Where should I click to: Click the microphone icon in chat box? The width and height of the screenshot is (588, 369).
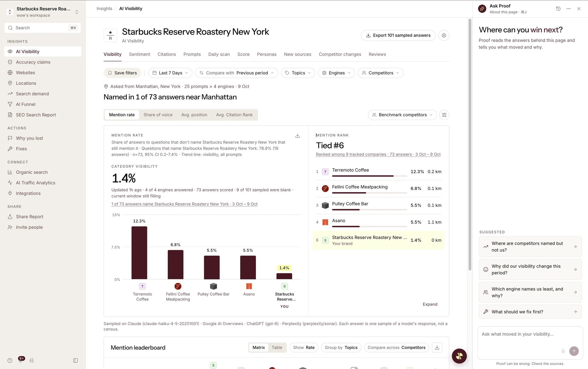coord(563,351)
